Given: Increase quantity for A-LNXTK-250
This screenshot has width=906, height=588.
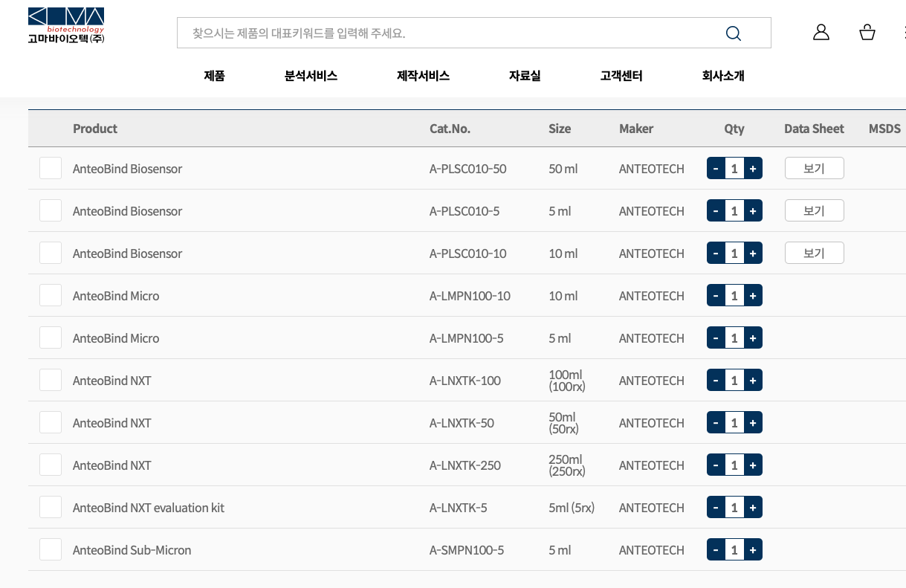Looking at the screenshot, I should coord(753,465).
